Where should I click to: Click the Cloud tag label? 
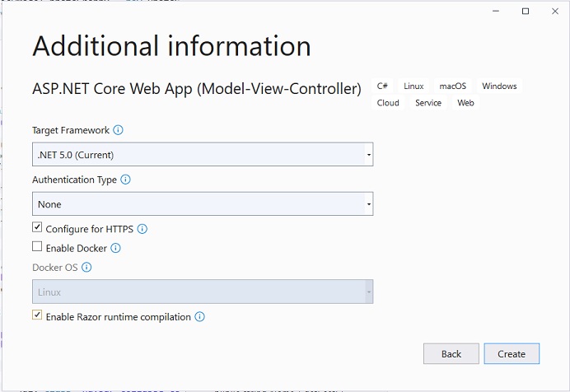[x=388, y=103]
